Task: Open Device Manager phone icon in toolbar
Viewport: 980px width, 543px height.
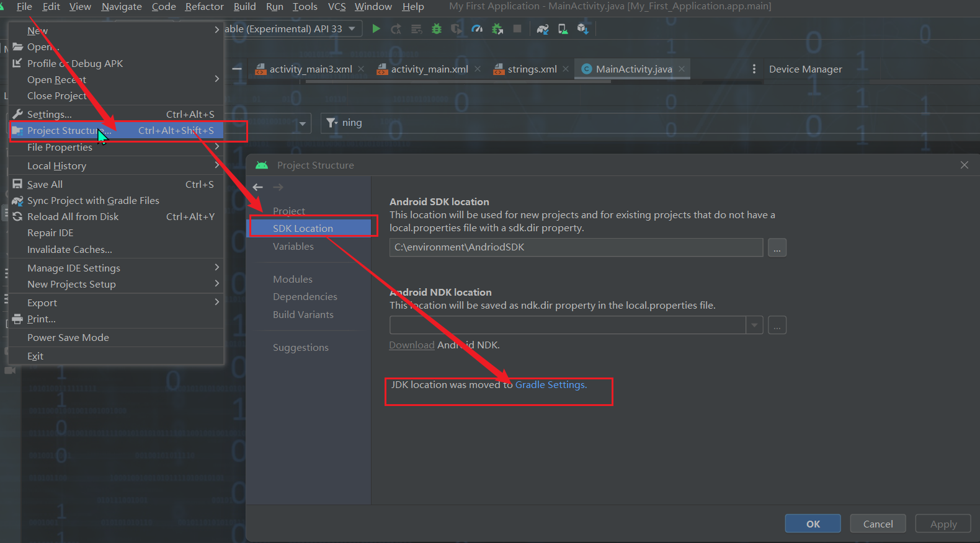Action: (563, 29)
